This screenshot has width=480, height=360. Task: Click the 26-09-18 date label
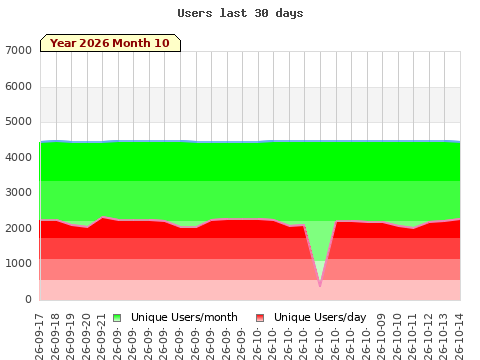[55, 336]
